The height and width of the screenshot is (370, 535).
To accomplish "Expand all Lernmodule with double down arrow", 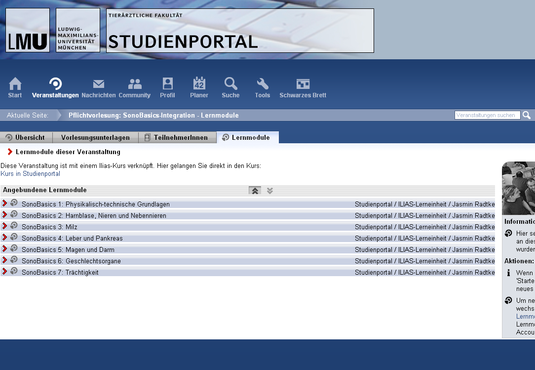I will coord(270,190).
